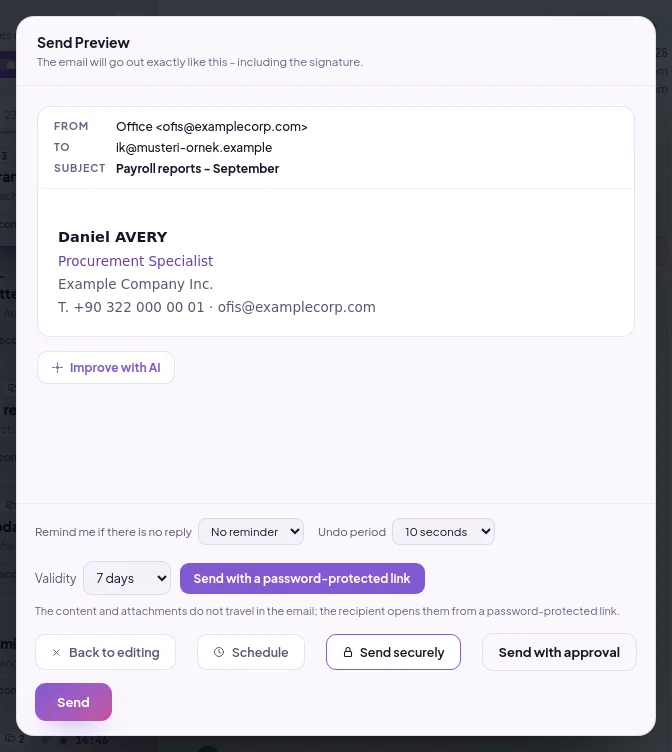672x752 pixels.
Task: Click ofis@examplecorp.com in the signature
Action: (296, 307)
